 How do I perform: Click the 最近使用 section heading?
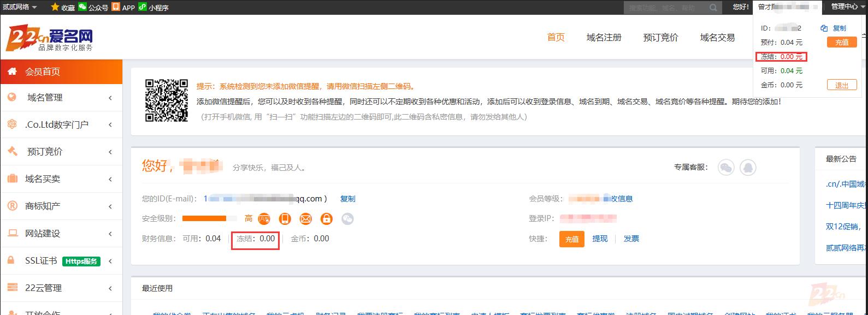157,288
